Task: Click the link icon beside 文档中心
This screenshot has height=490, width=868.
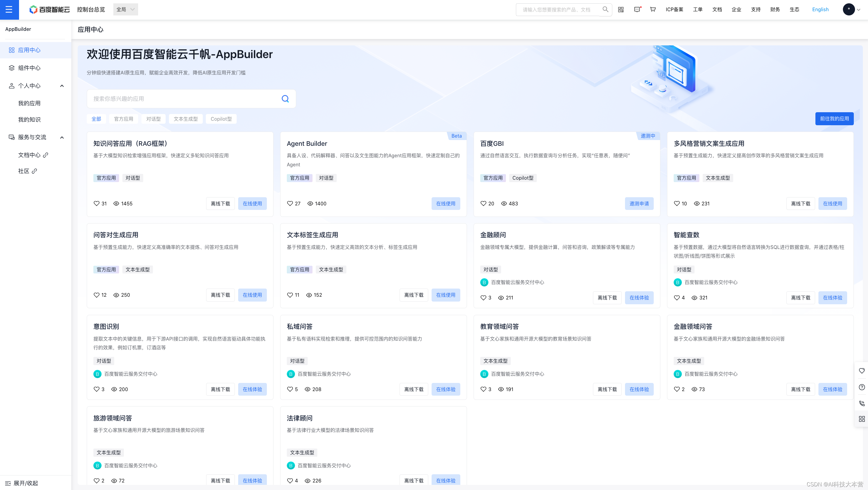Action: pos(46,155)
